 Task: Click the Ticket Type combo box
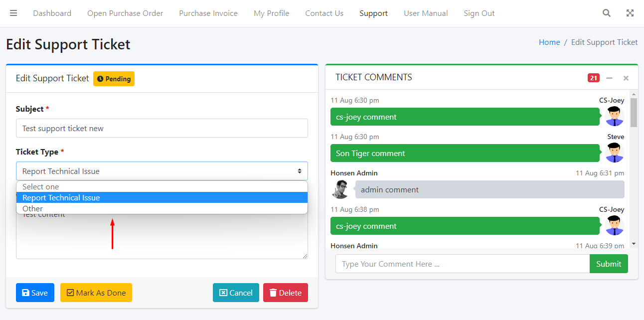point(161,171)
